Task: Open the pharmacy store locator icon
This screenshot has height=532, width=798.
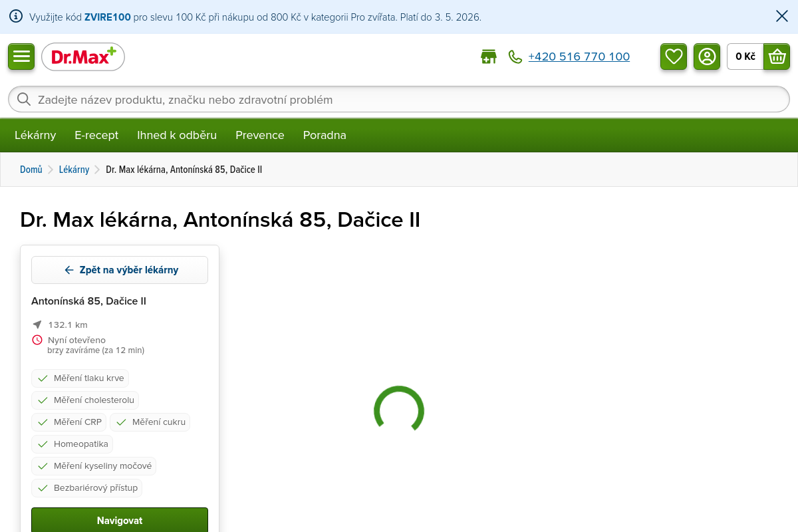Action: (x=489, y=57)
